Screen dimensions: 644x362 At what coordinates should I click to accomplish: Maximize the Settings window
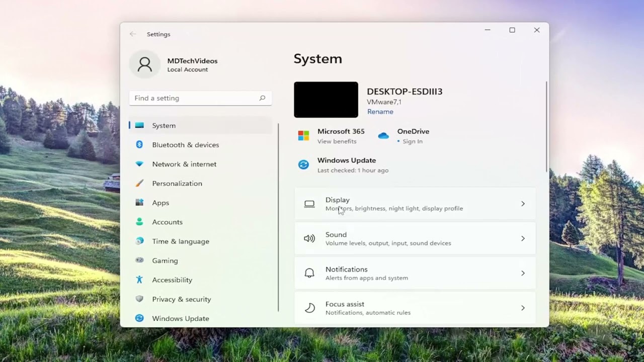tap(512, 30)
